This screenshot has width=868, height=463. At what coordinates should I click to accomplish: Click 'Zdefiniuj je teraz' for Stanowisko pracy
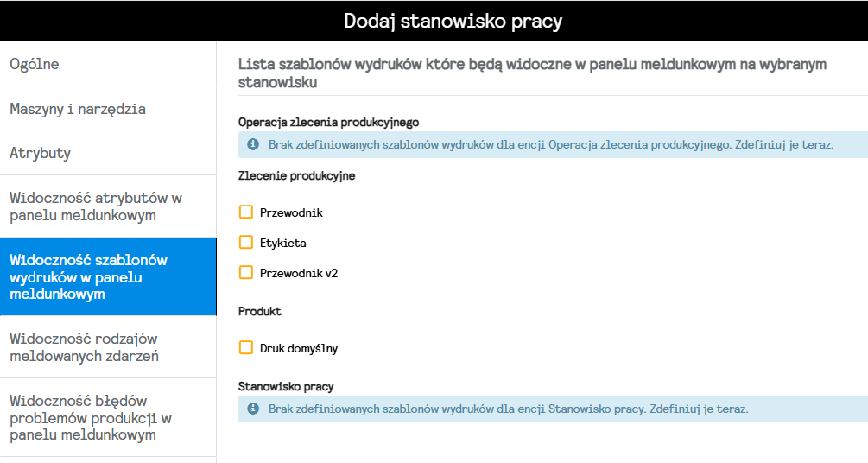(x=698, y=409)
